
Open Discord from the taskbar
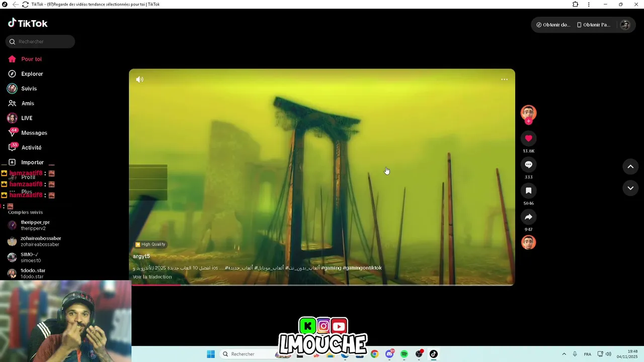389,354
